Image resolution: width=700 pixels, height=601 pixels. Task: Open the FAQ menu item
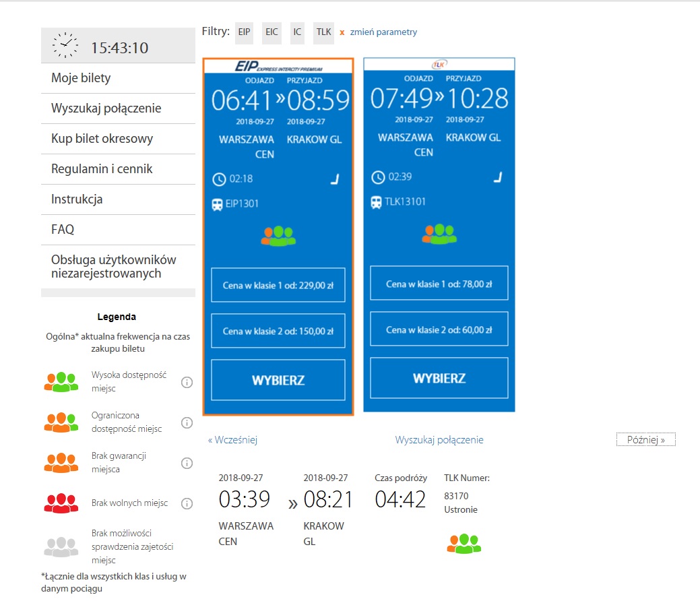tap(119, 230)
